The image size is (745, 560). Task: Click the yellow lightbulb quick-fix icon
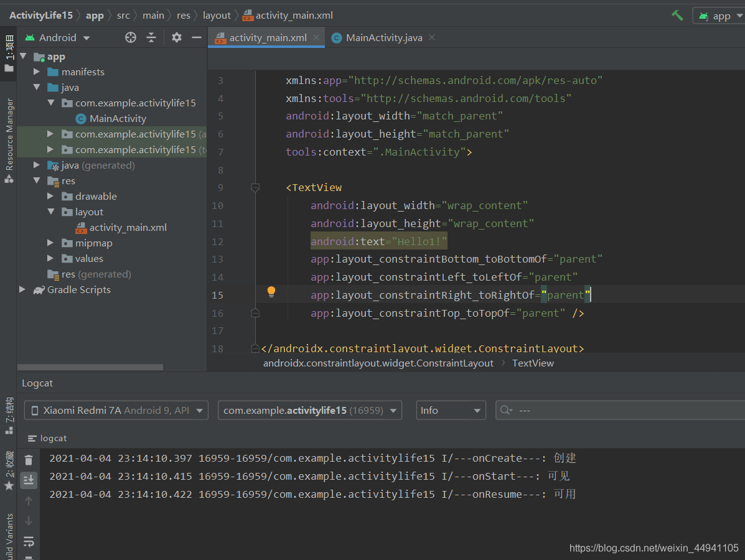click(271, 292)
